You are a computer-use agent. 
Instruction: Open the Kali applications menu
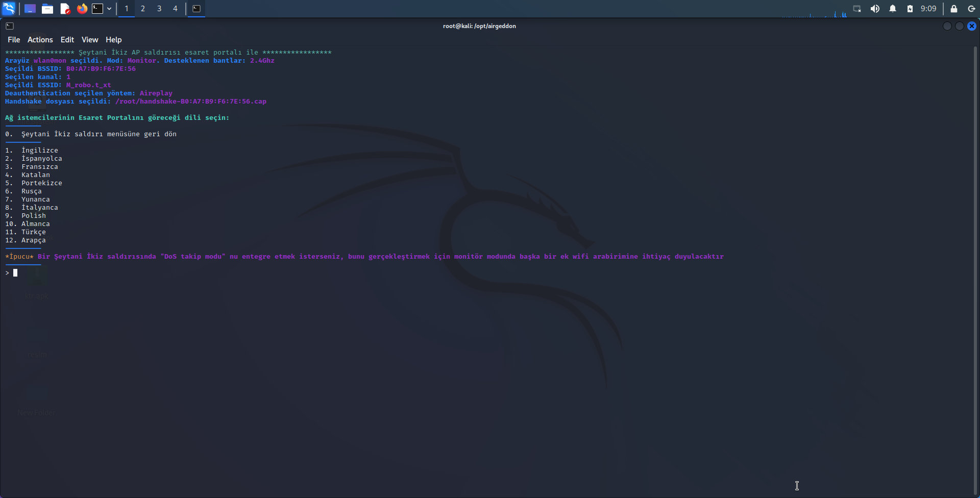9,9
